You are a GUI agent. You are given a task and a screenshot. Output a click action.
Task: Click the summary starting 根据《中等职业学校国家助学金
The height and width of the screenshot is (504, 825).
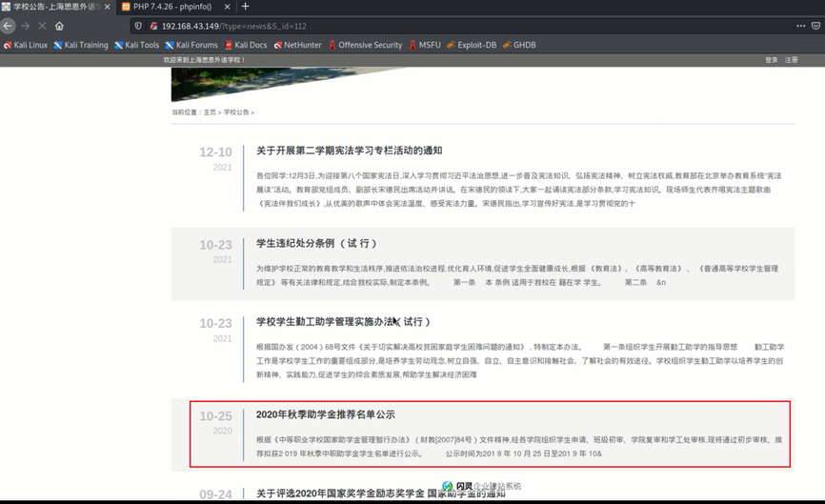[x=519, y=447]
